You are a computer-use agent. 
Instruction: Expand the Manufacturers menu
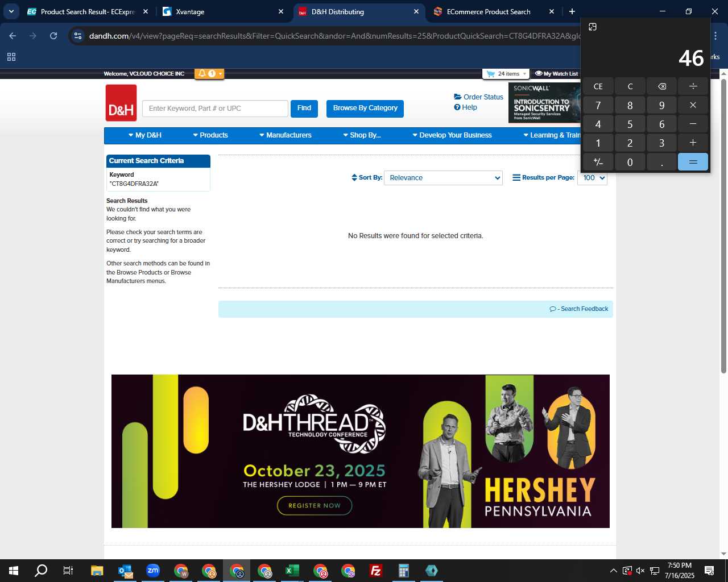pyautogui.click(x=286, y=135)
